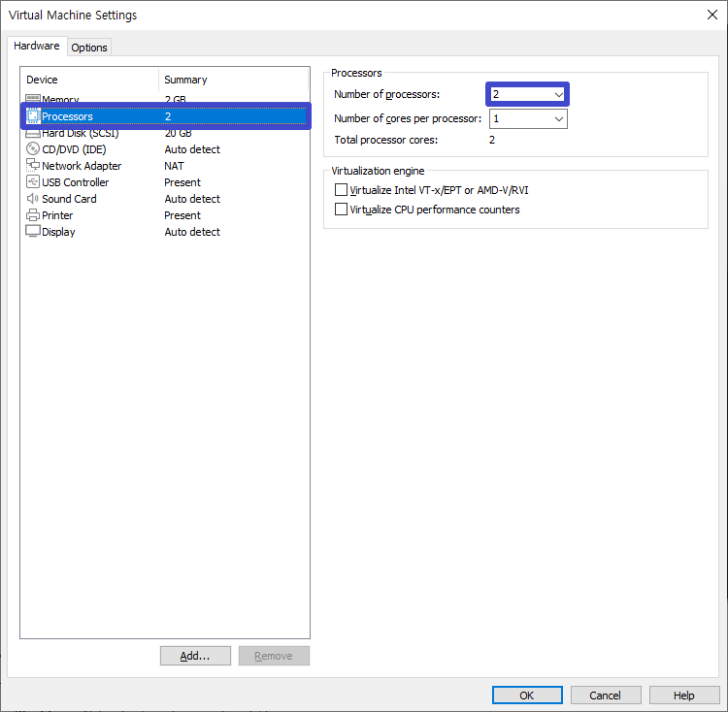Select the Sound Card row label
This screenshot has height=712, width=728.
tap(69, 199)
